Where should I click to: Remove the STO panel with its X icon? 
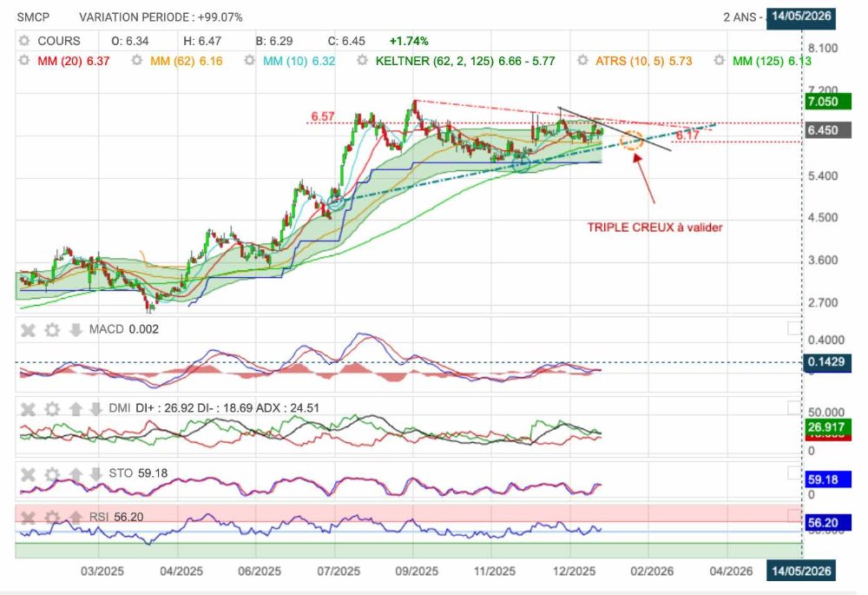click(28, 474)
